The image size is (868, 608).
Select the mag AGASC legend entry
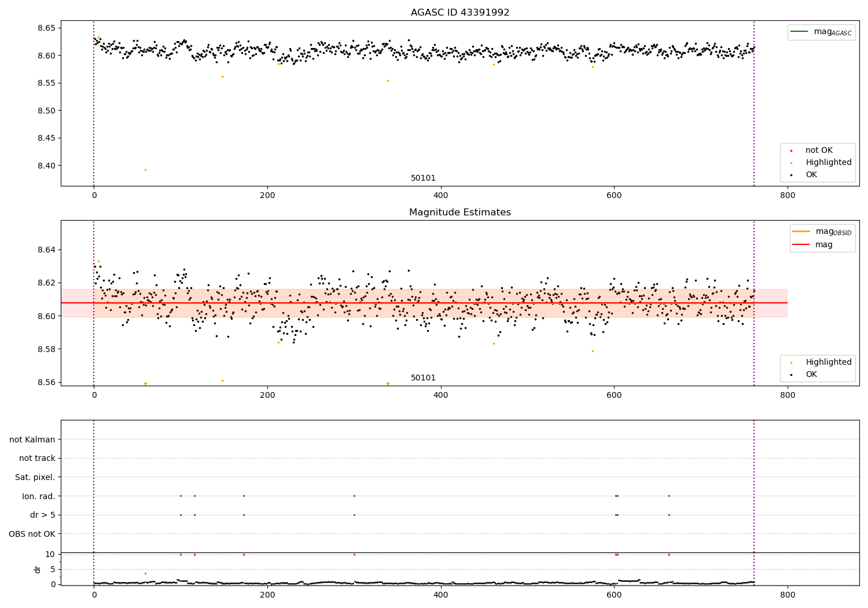coord(821,32)
